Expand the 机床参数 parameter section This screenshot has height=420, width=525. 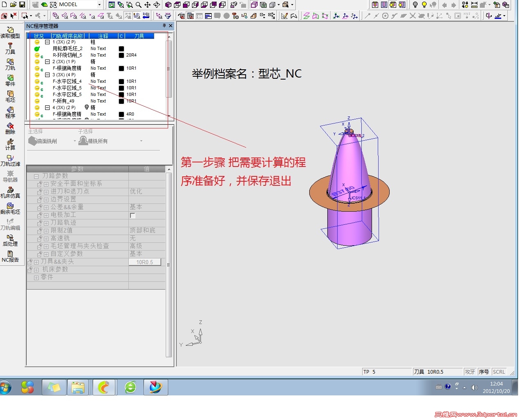click(36, 270)
